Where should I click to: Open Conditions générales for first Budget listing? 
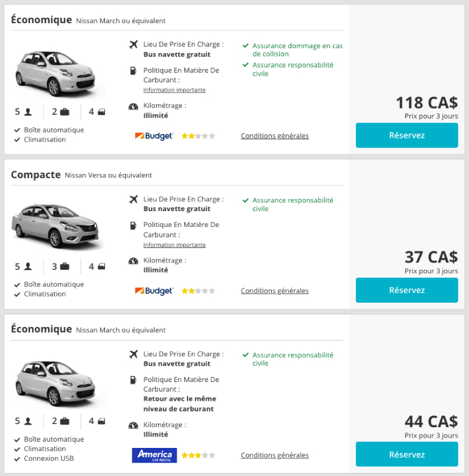(275, 136)
